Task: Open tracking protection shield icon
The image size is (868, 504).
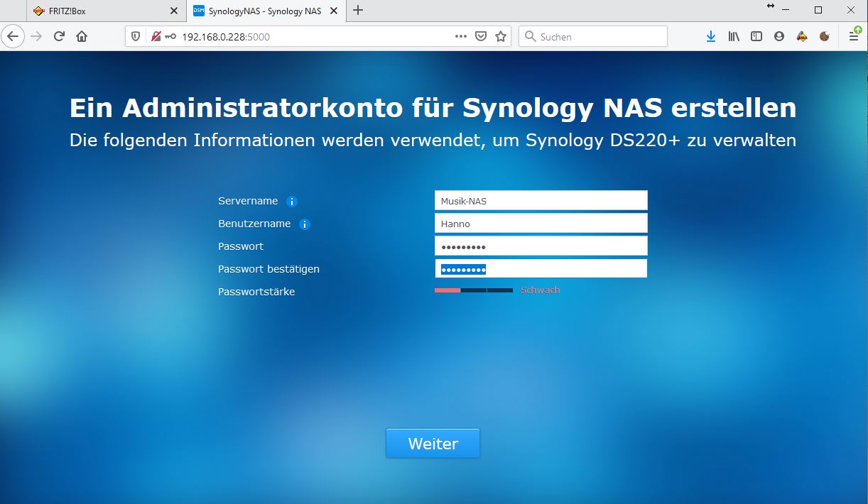Action: [x=136, y=36]
